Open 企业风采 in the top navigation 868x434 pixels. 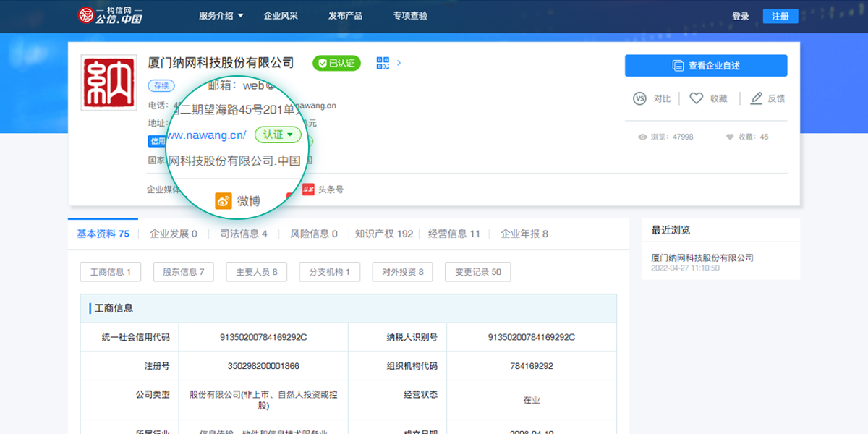[281, 15]
